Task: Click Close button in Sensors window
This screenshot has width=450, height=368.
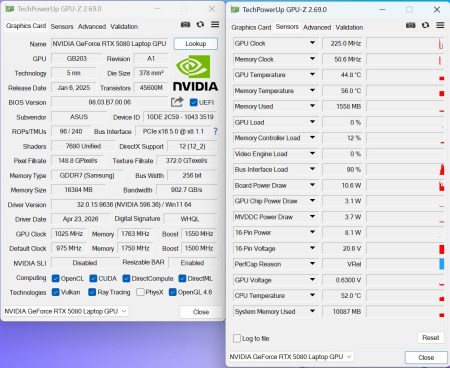Action: [426, 357]
